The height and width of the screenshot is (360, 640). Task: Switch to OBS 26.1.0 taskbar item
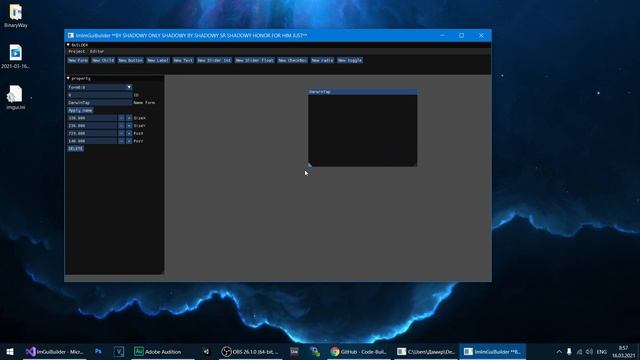coord(250,351)
